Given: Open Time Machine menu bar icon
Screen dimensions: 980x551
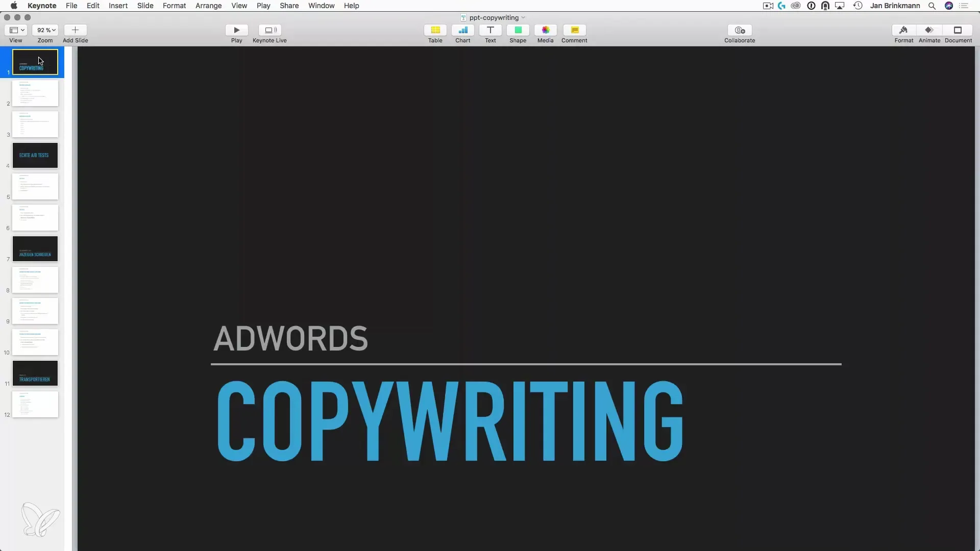Looking at the screenshot, I should coord(857,6).
